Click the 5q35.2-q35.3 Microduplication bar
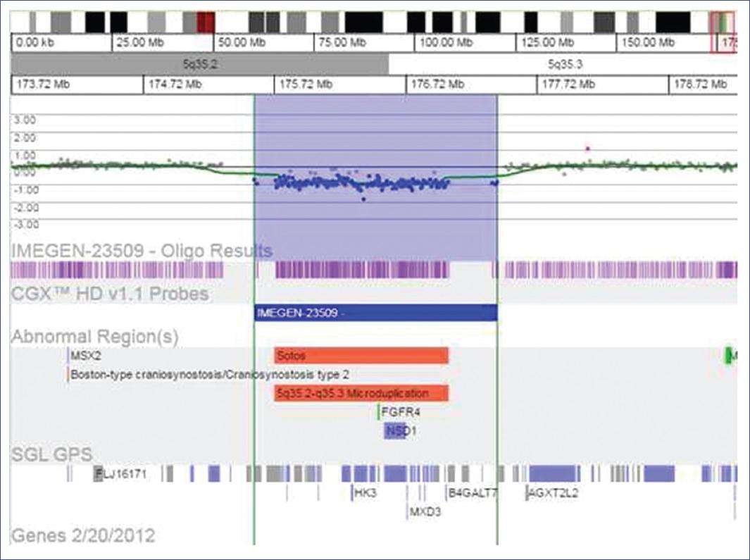 pos(361,392)
